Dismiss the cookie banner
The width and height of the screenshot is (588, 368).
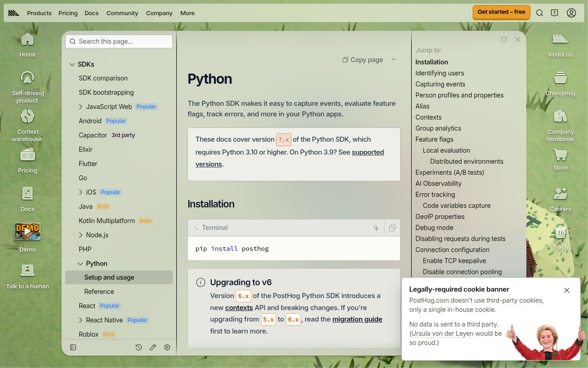click(567, 290)
